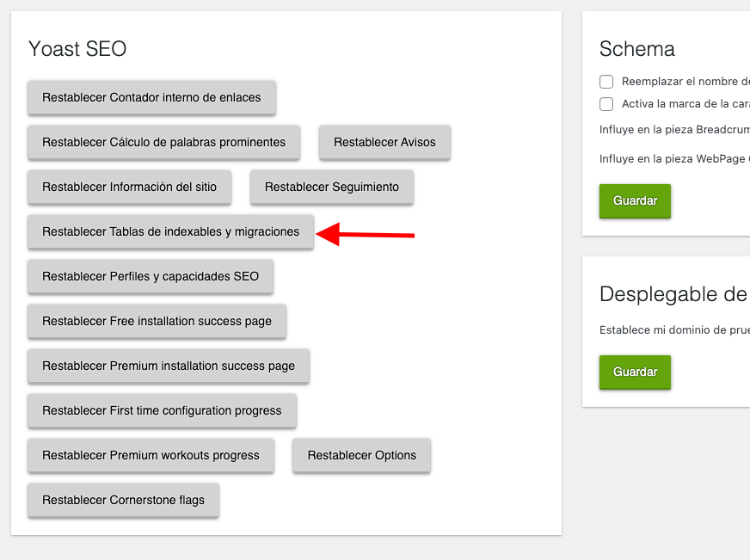Click the Restablecer Options button

tap(361, 455)
